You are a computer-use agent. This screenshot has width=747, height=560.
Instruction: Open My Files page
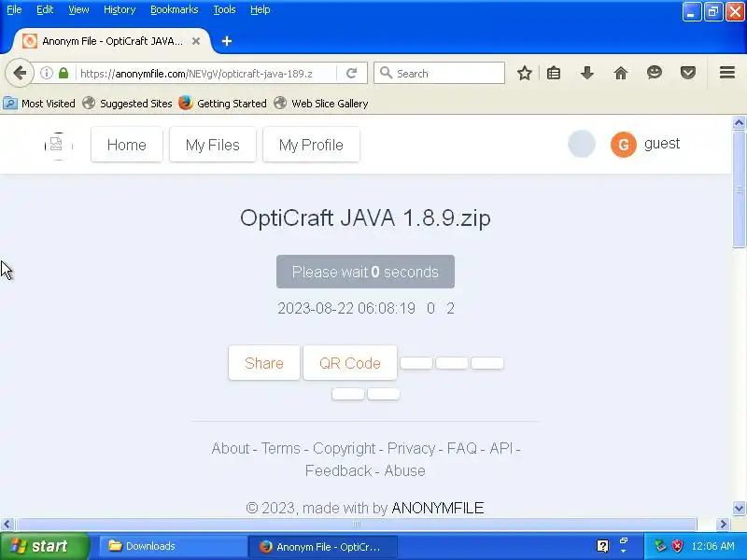tap(213, 145)
